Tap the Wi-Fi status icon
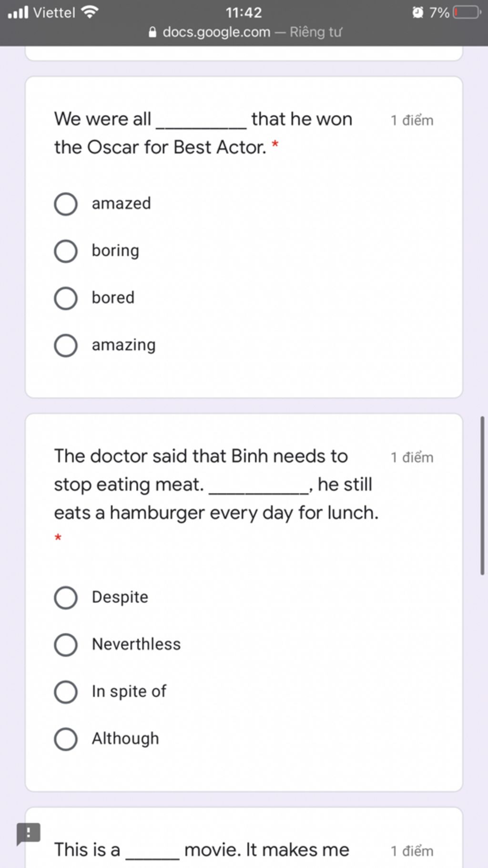The width and height of the screenshot is (488, 868). [x=90, y=12]
